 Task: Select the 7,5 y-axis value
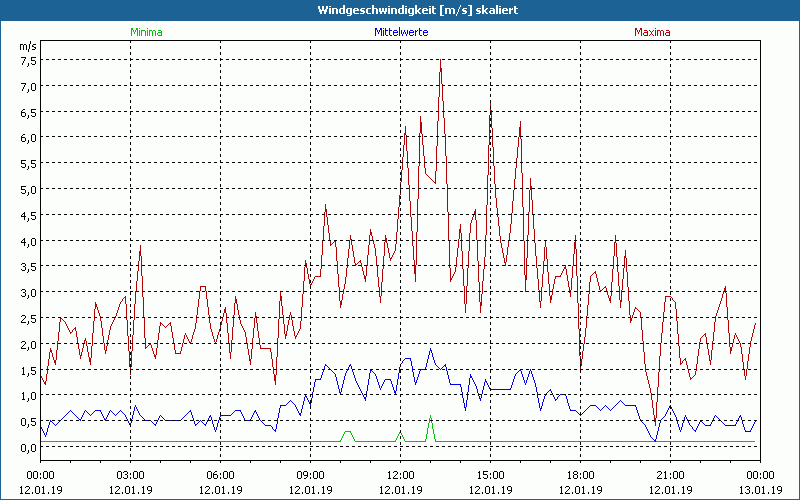28,60
